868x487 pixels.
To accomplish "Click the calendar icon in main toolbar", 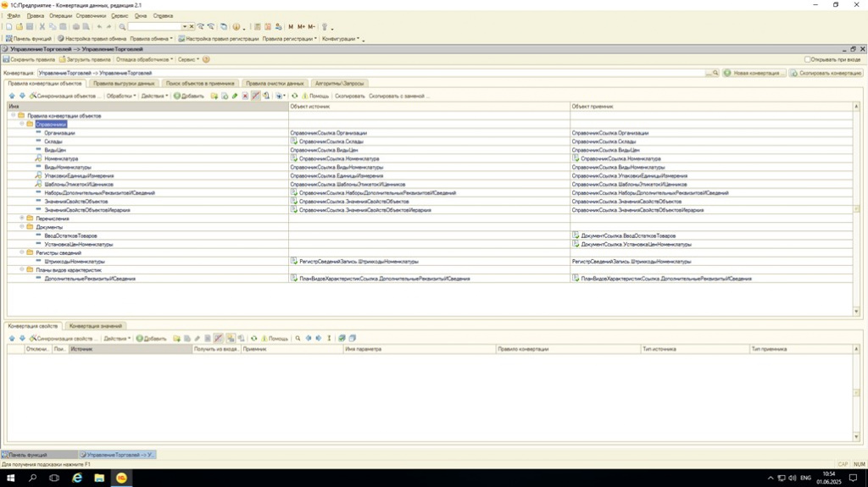I will pos(268,26).
